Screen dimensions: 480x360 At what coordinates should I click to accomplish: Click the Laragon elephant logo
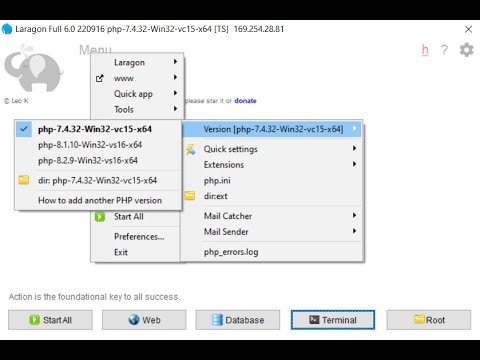(33, 68)
